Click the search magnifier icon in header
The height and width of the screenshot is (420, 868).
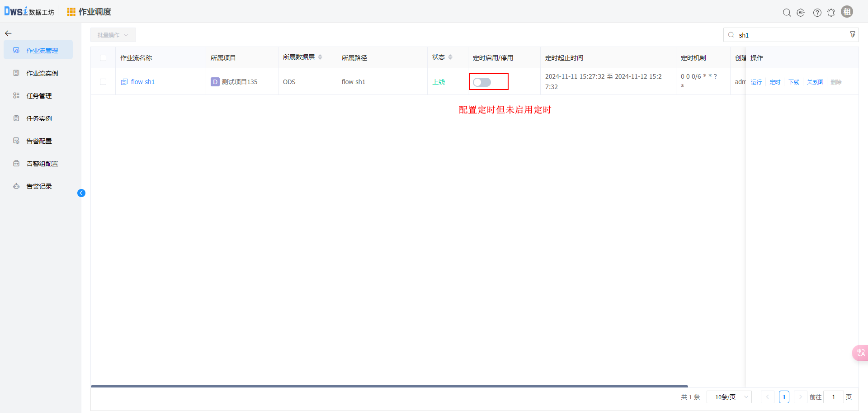(787, 13)
